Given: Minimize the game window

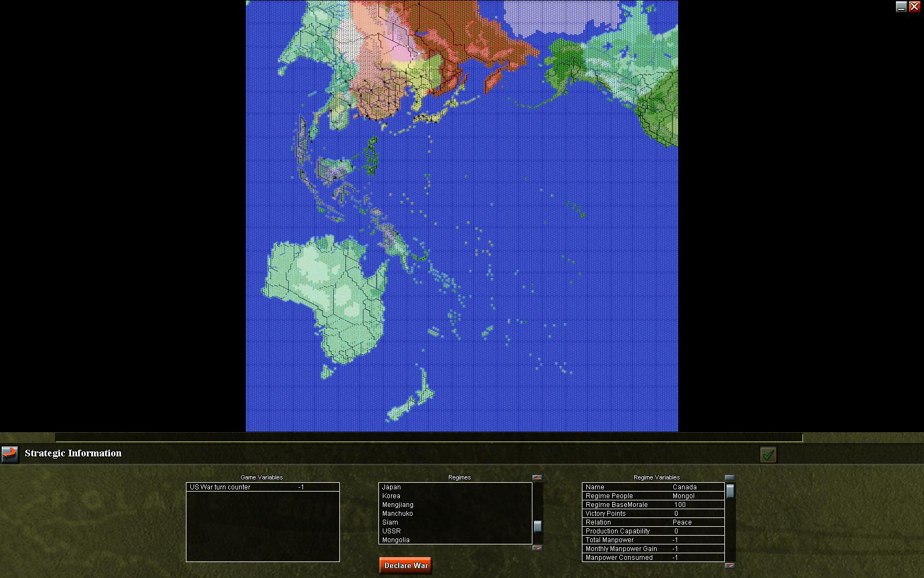Looking at the screenshot, I should 901,7.
